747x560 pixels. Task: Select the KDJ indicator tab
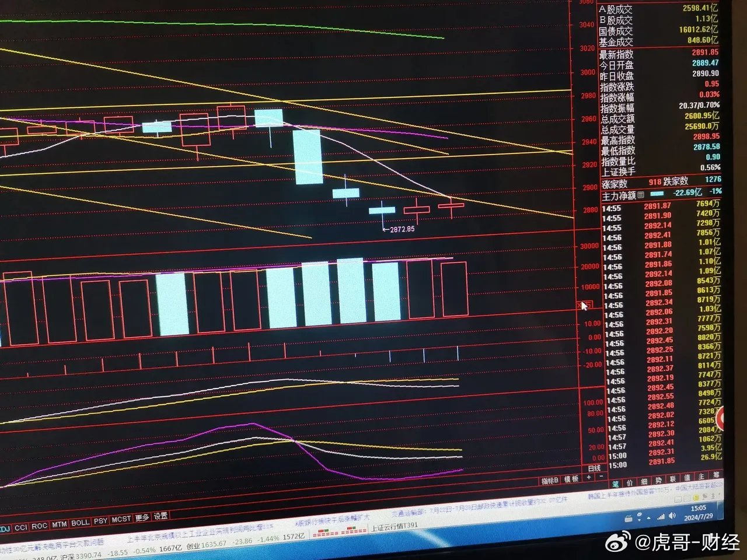[5, 528]
